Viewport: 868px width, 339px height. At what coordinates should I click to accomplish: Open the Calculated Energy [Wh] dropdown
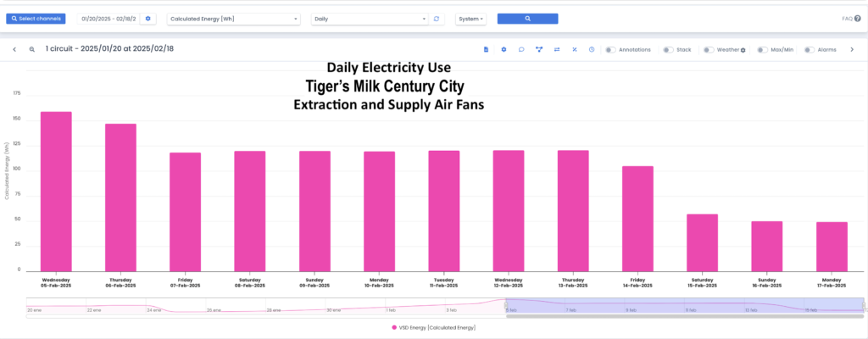(x=234, y=19)
